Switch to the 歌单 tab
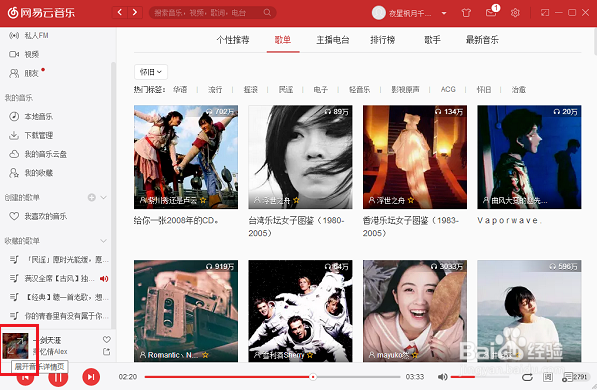 pyautogui.click(x=283, y=40)
